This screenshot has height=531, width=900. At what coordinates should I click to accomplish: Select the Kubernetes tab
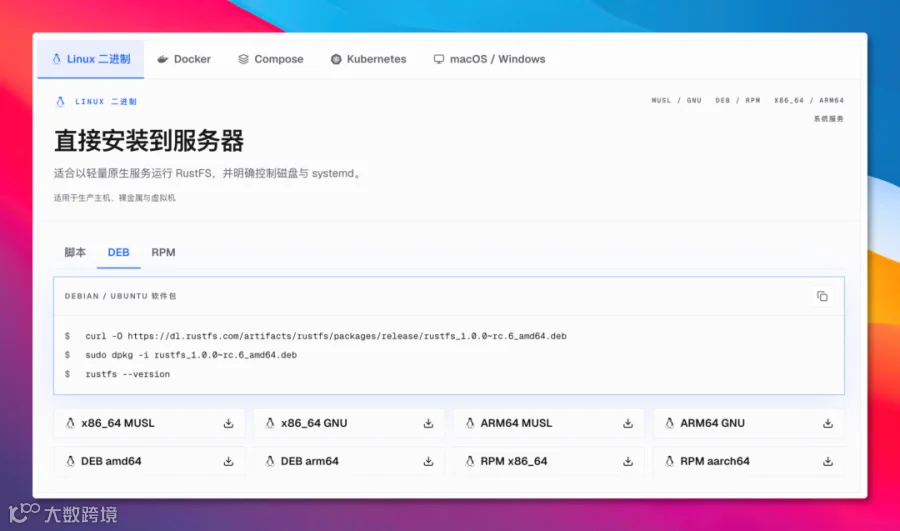(x=368, y=59)
